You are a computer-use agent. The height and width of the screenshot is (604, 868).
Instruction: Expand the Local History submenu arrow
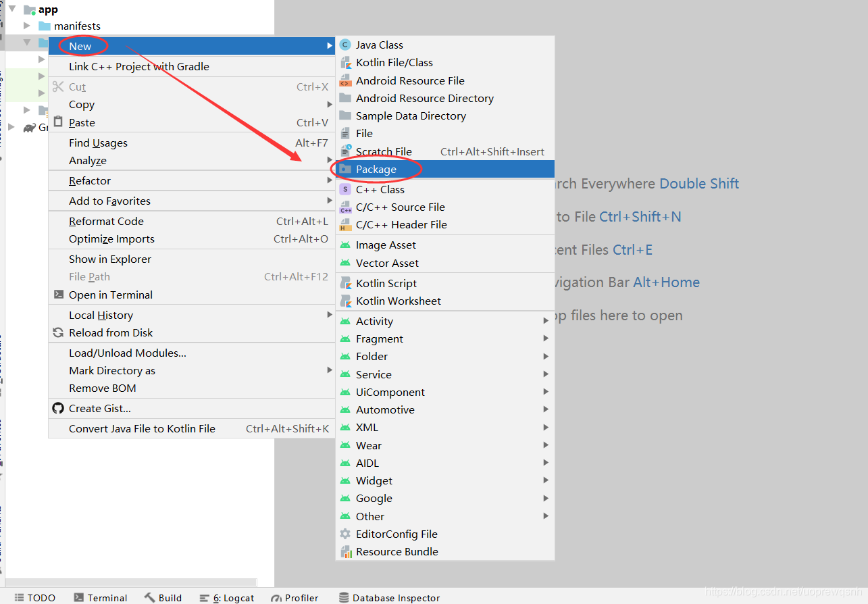[330, 316]
